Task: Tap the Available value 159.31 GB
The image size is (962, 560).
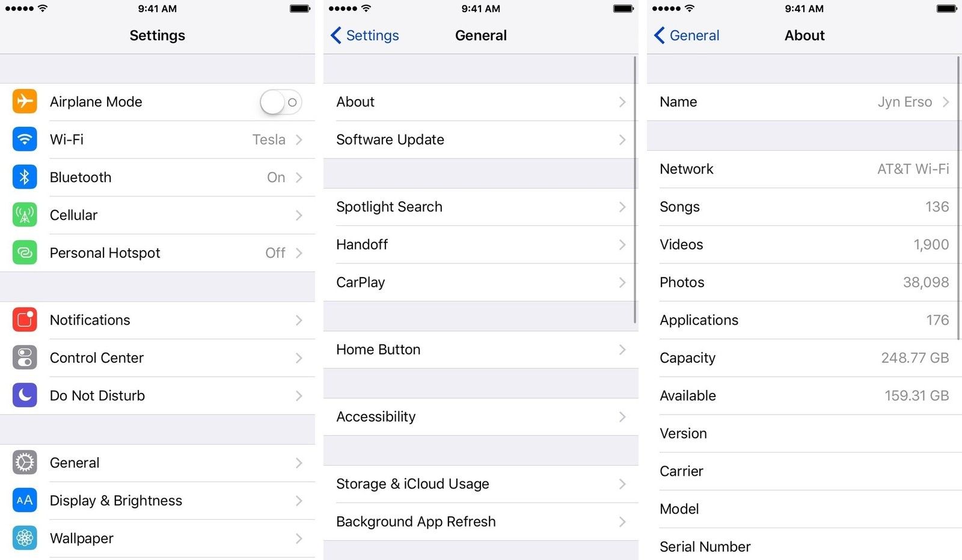Action: tap(917, 396)
